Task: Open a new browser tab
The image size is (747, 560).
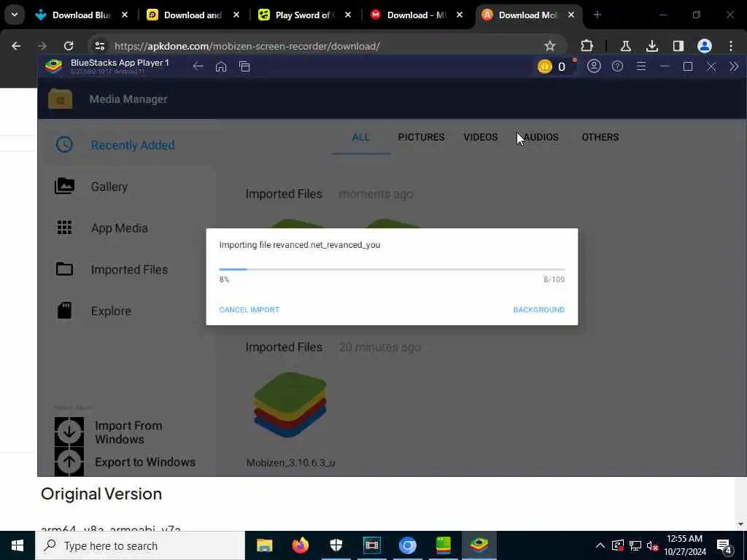Action: coord(597,15)
